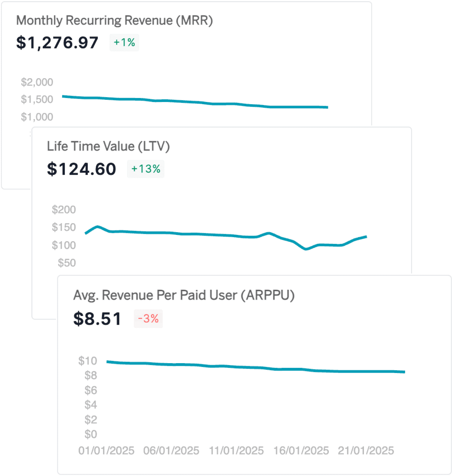Click the -3% ARPPU change badge

tap(148, 319)
